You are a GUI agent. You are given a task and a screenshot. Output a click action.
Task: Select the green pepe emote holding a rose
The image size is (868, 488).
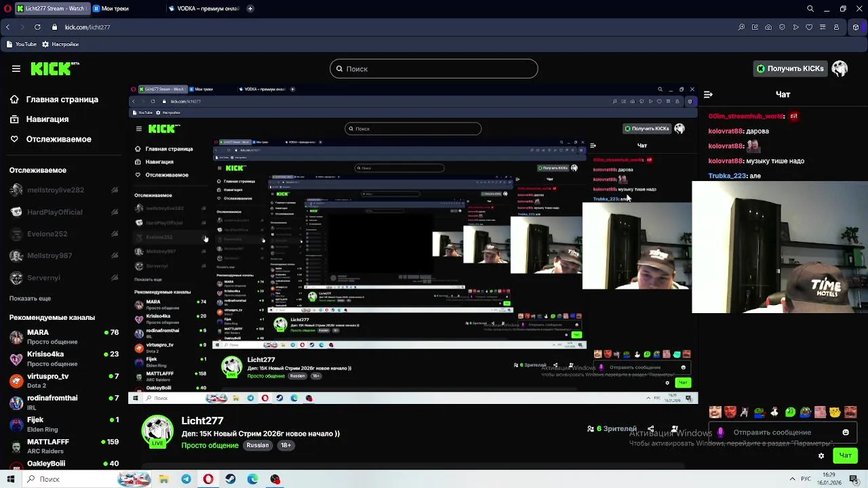coord(759,412)
